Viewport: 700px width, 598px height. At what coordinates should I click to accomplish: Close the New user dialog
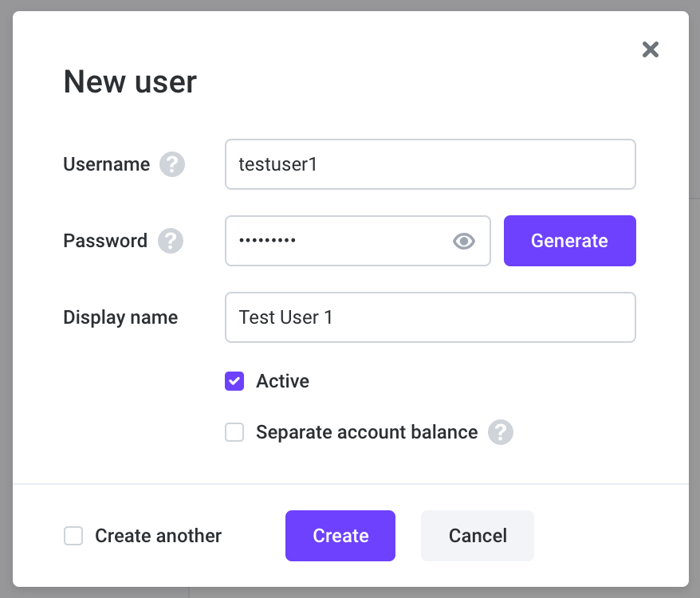click(x=650, y=49)
